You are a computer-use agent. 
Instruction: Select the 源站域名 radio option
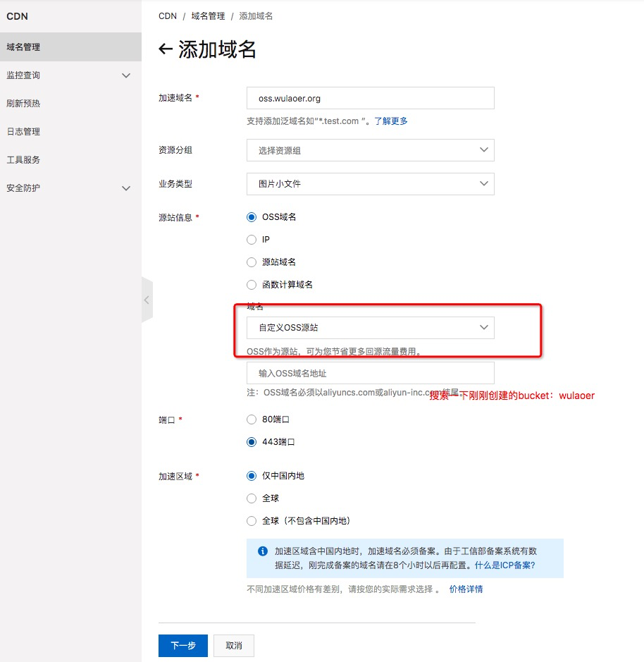point(252,262)
